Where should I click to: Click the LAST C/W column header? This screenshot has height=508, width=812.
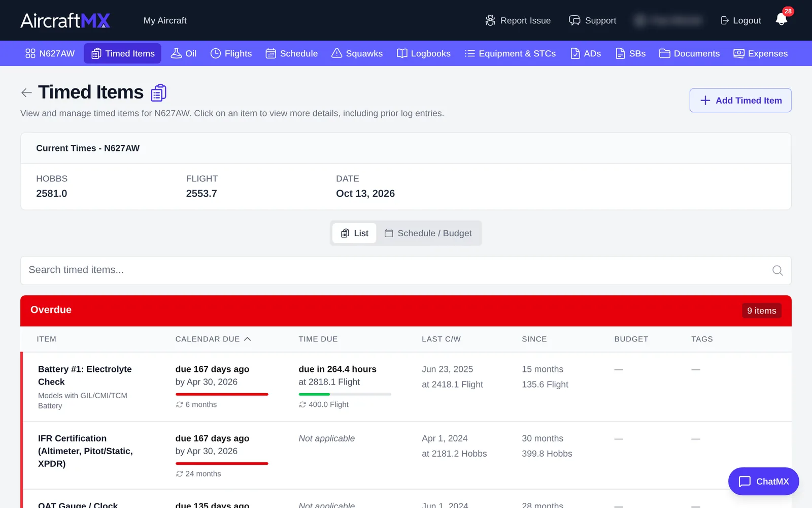[442, 339]
